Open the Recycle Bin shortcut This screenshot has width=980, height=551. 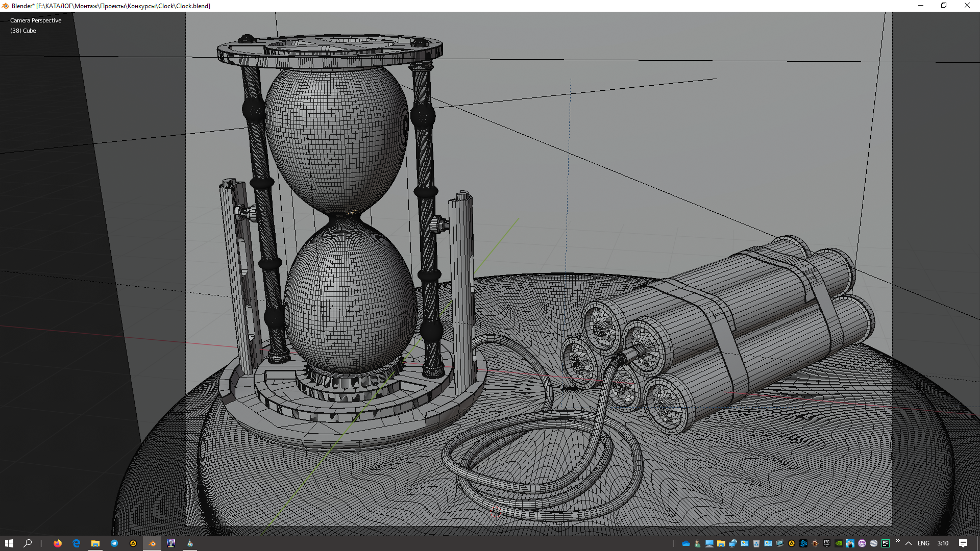coord(756,543)
